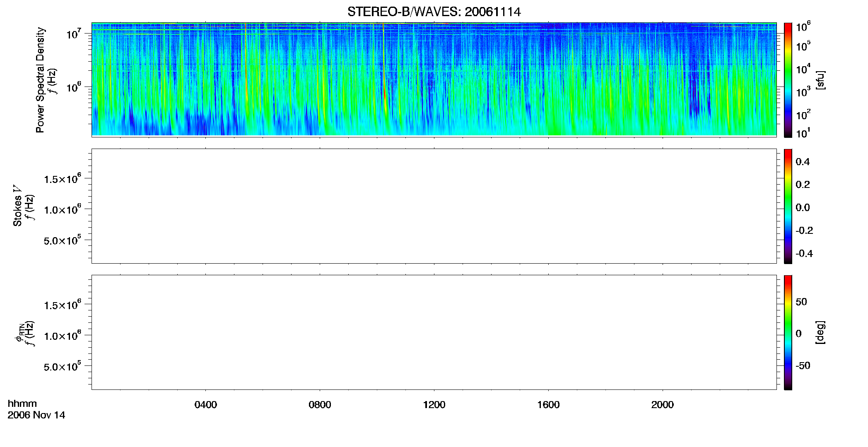Click the bright red burst near 1000 in spectrogram
The height and width of the screenshot is (447, 868).
click(x=385, y=93)
